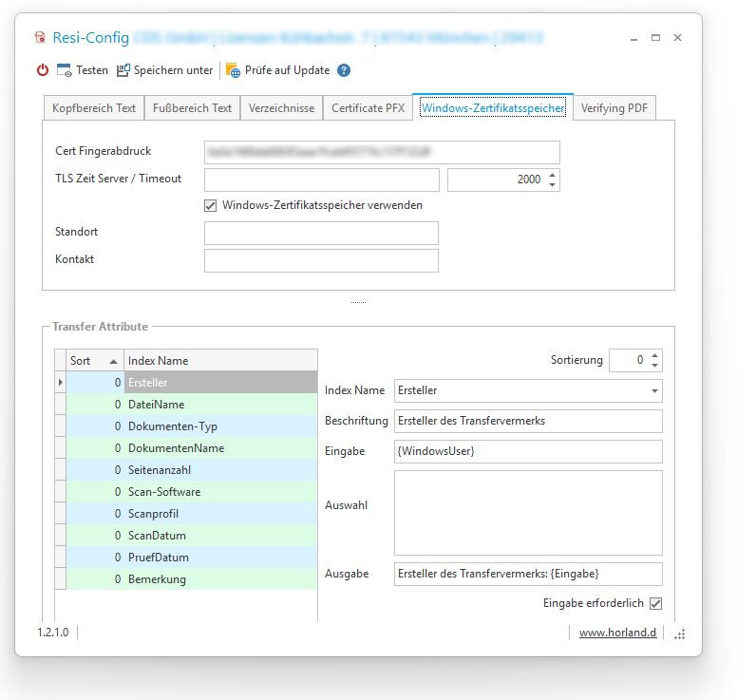Toggle the Eingabe erforderlich checkbox
The width and height of the screenshot is (756, 700).
coord(655,603)
